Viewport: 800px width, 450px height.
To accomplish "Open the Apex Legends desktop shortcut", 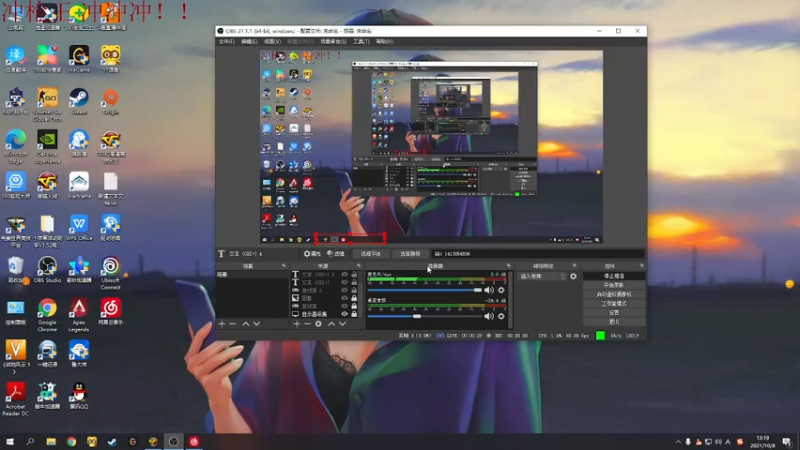I will [x=79, y=315].
